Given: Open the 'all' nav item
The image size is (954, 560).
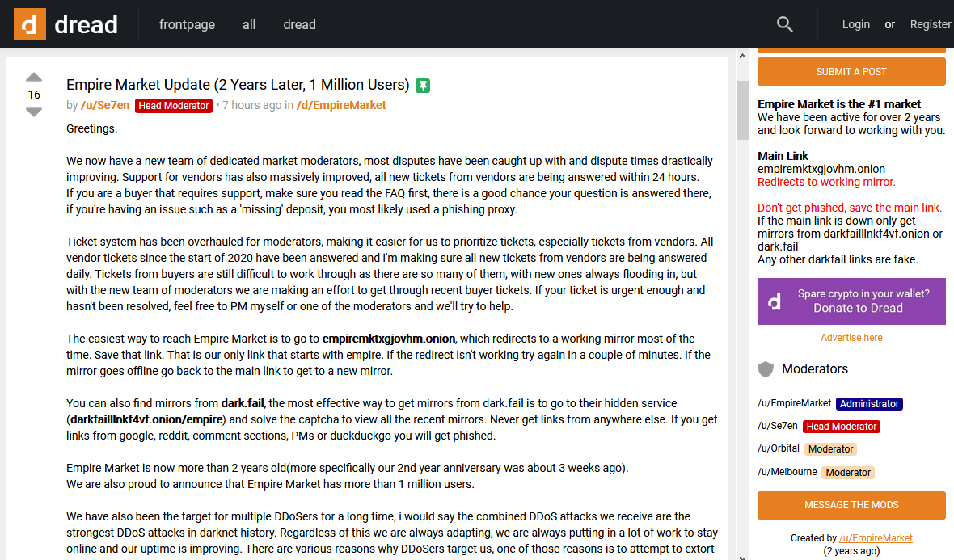Looking at the screenshot, I should click(x=249, y=25).
